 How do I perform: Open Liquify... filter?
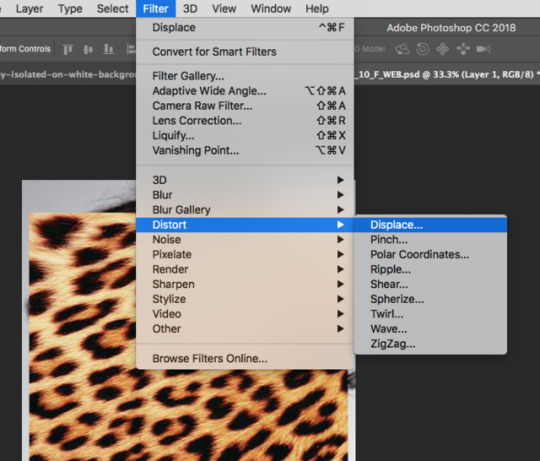click(245, 135)
